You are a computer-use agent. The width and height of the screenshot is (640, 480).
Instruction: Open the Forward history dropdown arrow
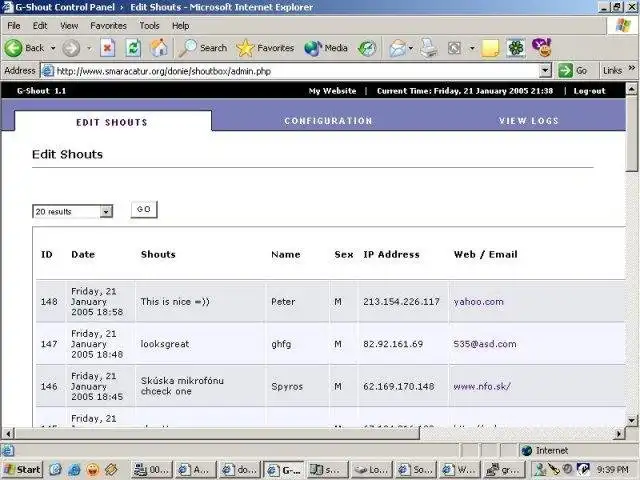coord(89,48)
